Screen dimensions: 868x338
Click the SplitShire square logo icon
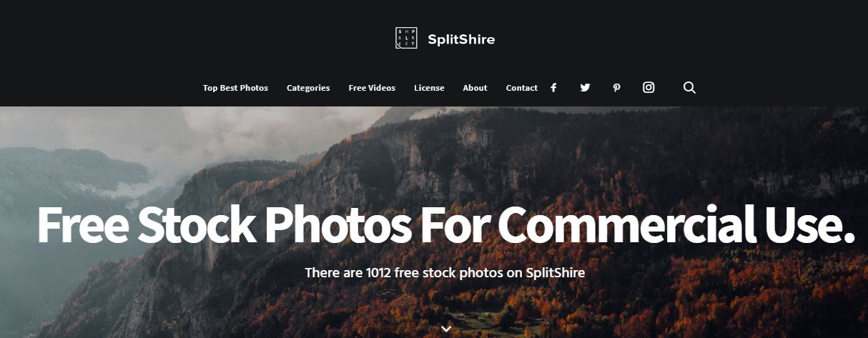(x=406, y=38)
